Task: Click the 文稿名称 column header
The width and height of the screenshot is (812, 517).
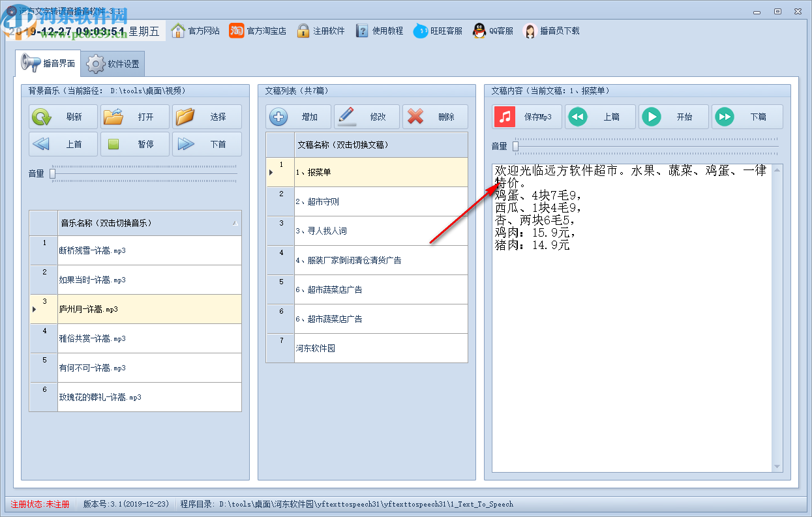Action: (x=381, y=145)
